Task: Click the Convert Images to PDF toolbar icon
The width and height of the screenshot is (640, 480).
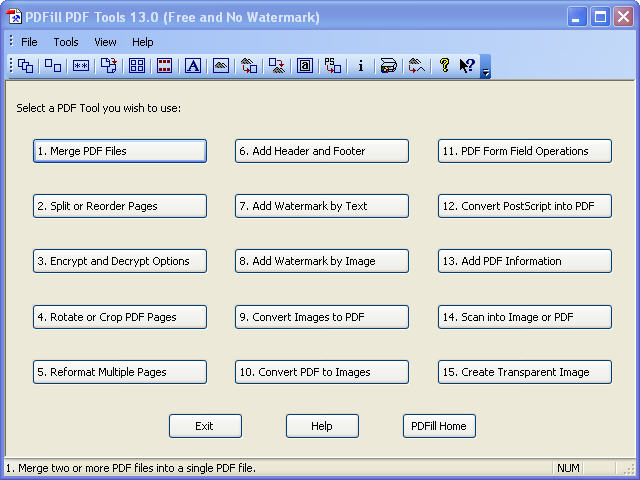Action: [249, 66]
